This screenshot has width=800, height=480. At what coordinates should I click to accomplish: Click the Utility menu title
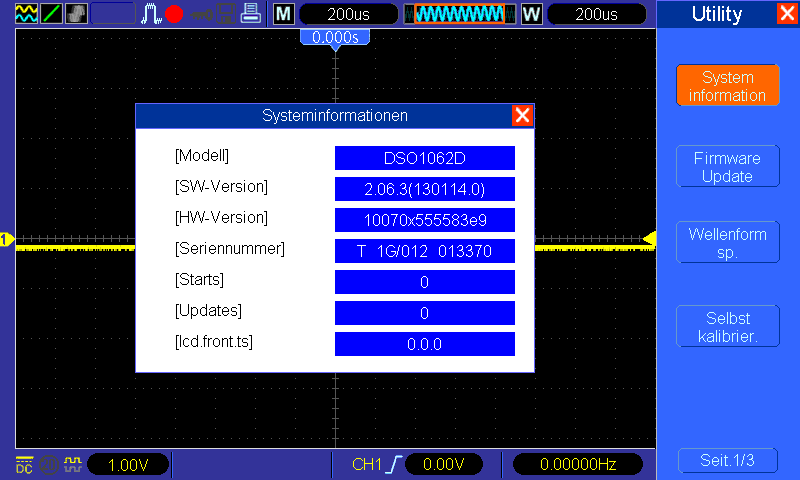coord(717,14)
